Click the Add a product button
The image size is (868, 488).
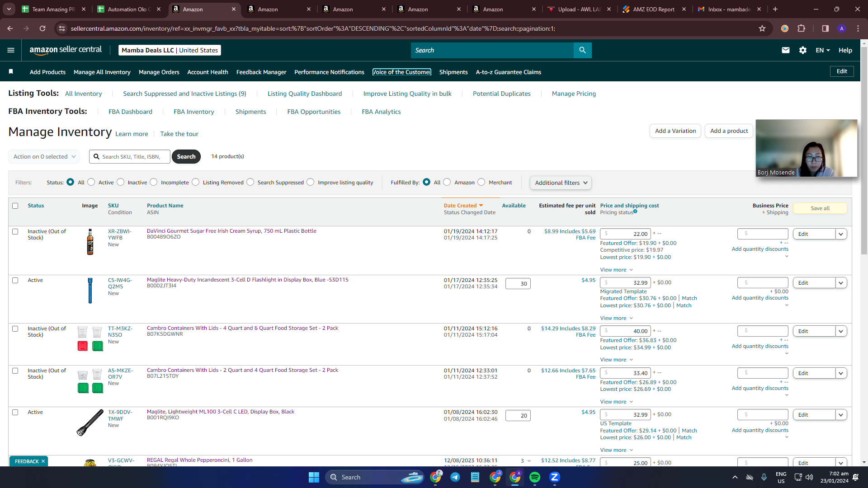[729, 131]
